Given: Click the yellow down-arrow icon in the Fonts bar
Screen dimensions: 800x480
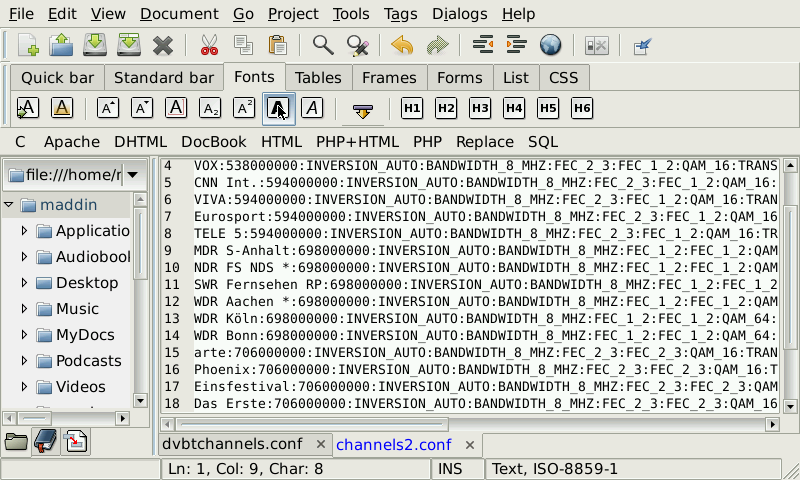Looking at the screenshot, I should click(x=363, y=110).
